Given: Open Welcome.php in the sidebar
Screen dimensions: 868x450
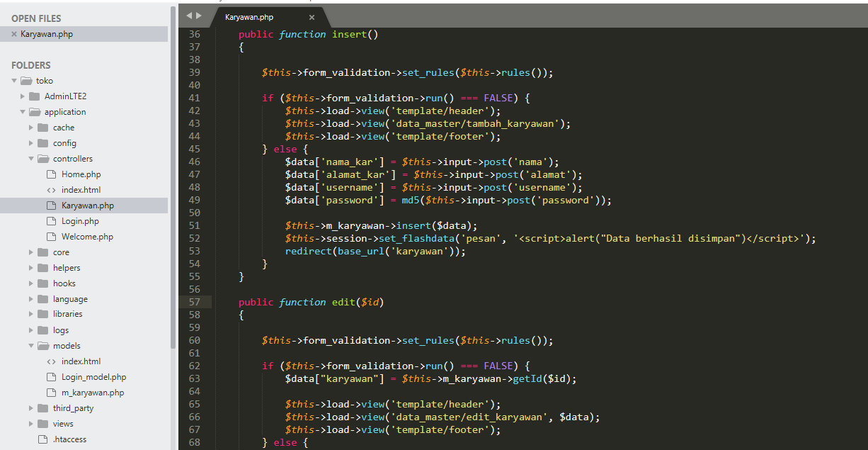Looking at the screenshot, I should pos(87,237).
